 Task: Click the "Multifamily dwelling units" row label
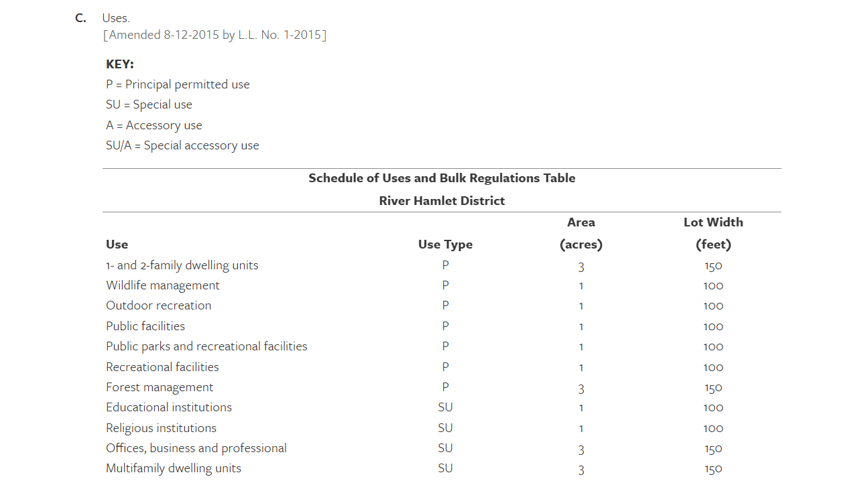[174, 468]
